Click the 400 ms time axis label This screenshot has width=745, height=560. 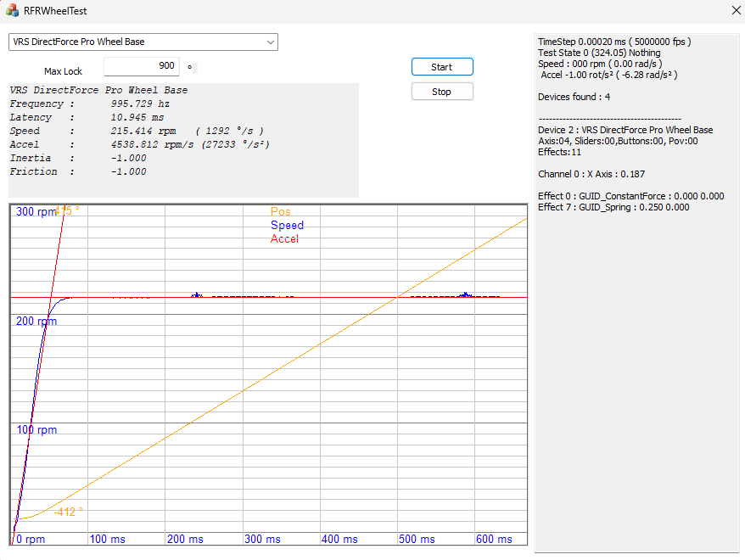(x=339, y=539)
